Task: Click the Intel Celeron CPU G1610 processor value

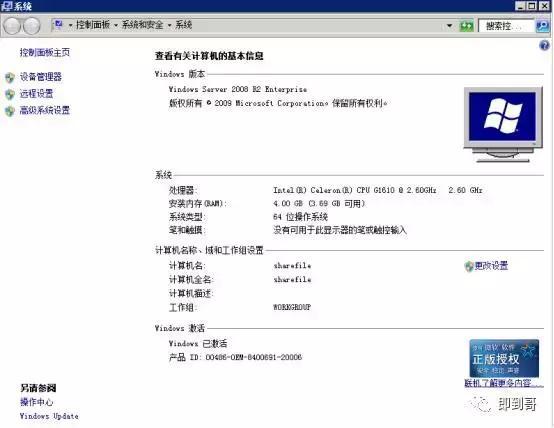Action: tap(378, 190)
